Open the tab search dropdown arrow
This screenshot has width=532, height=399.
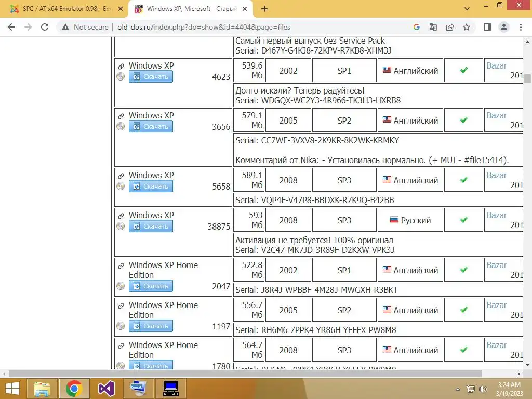467,9
